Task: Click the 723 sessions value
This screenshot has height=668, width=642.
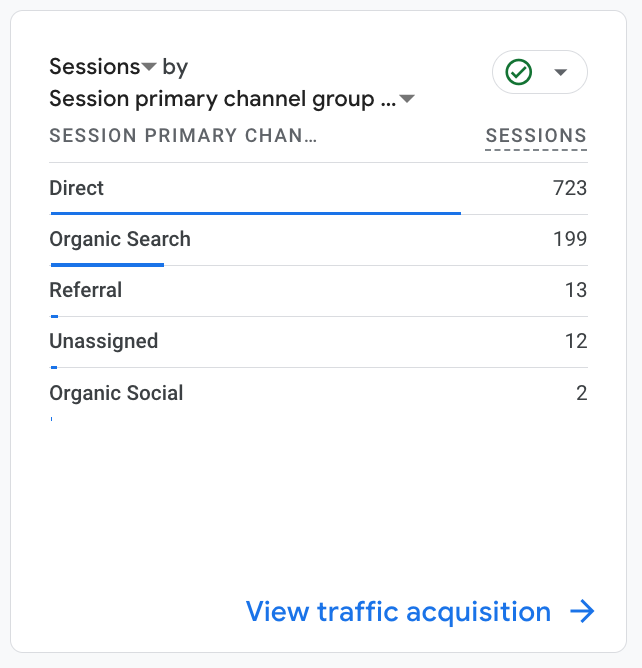Action: [569, 188]
